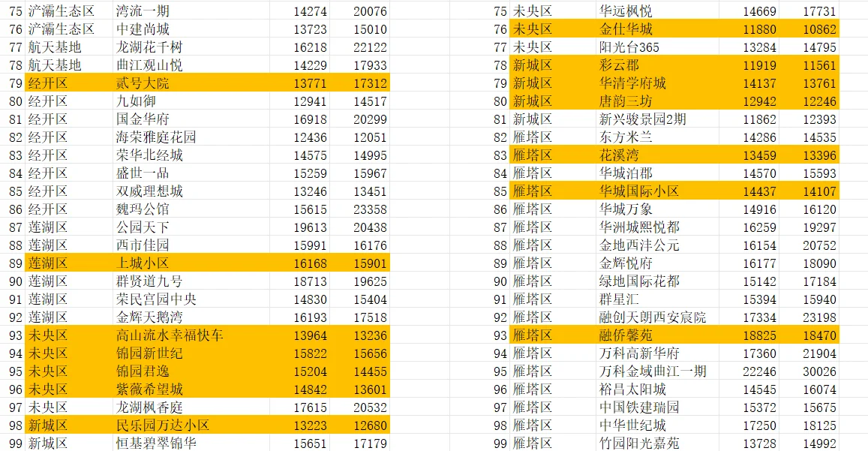Select the value 10862

[820, 29]
